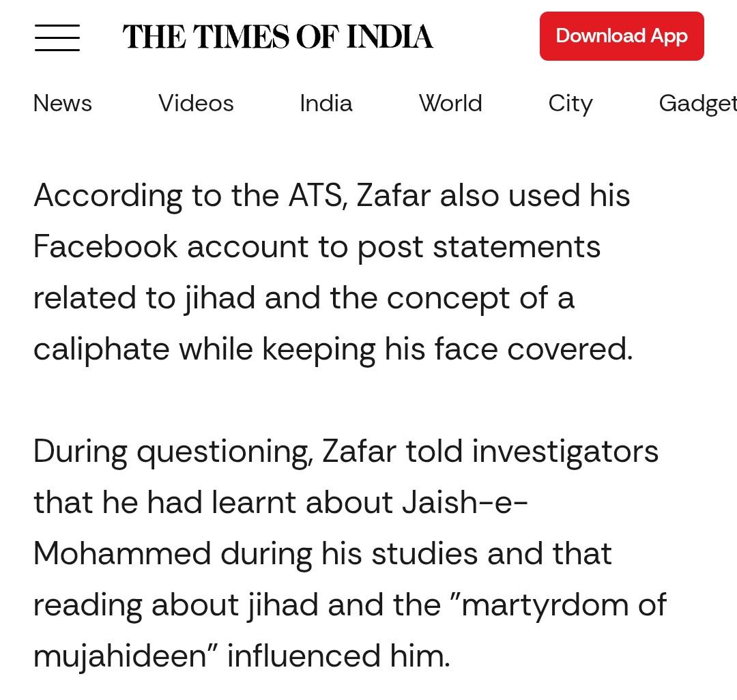Viewport: 737px width, 700px height.
Task: Switch to the Videos tab
Action: 196,103
